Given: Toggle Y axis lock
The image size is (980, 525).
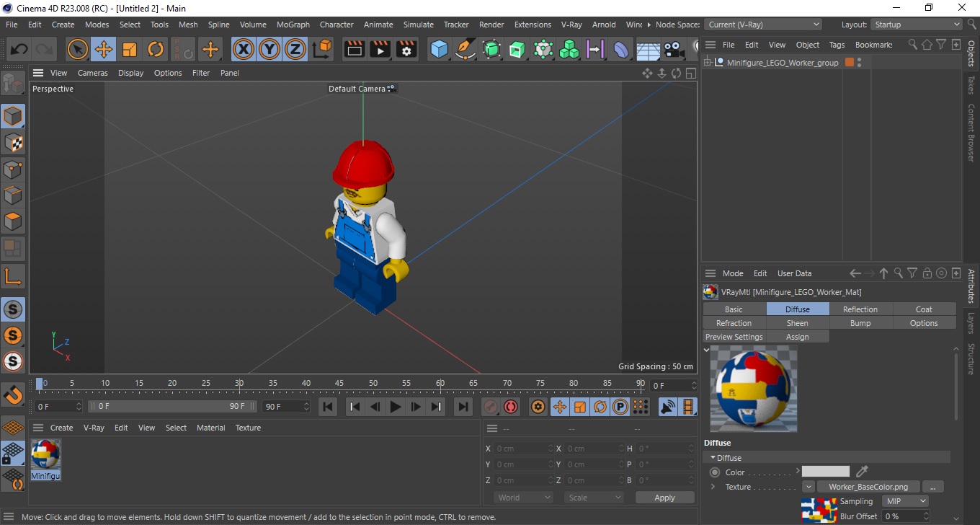Looking at the screenshot, I should coord(269,49).
